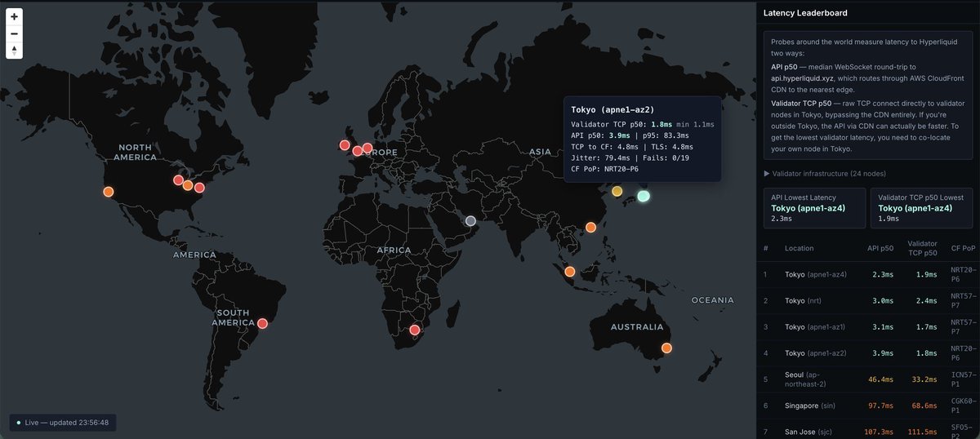
Task: Open the Validator TCP p50 Lowest card
Action: click(x=922, y=206)
